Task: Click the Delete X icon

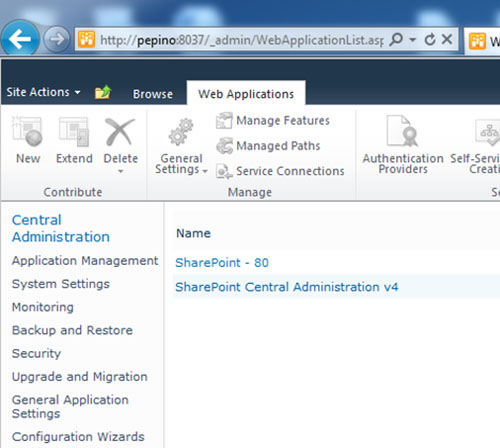Action: coord(120,132)
